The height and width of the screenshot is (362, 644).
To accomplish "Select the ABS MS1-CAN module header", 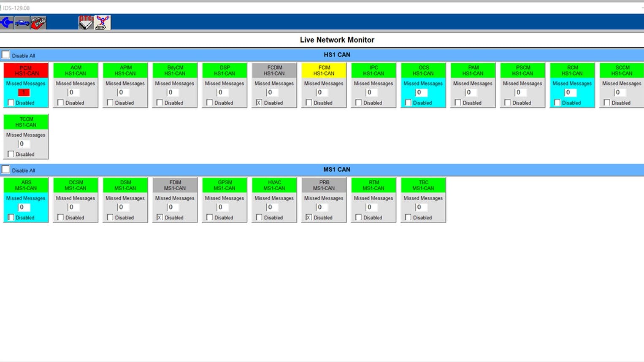I will pos(25,185).
